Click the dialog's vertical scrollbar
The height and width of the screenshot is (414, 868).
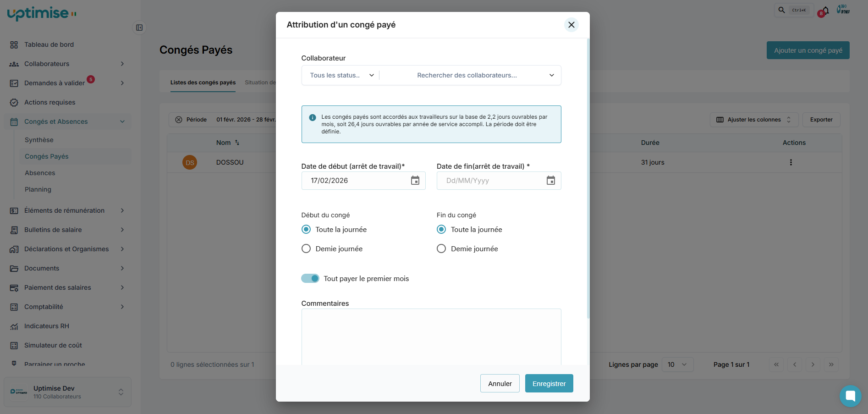coord(588,179)
